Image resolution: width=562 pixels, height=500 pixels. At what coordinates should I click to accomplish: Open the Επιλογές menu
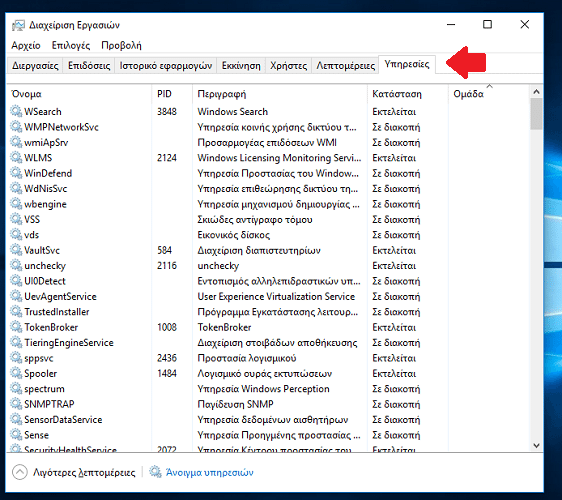coord(71,46)
